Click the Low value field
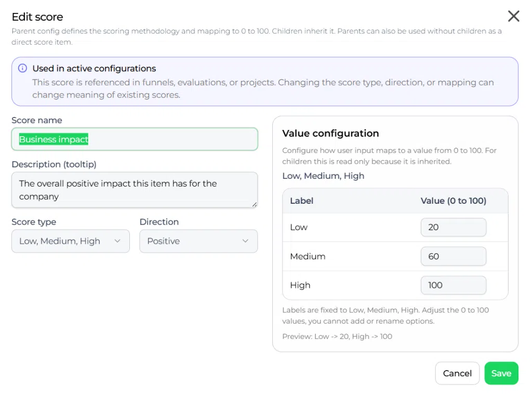 (x=453, y=227)
